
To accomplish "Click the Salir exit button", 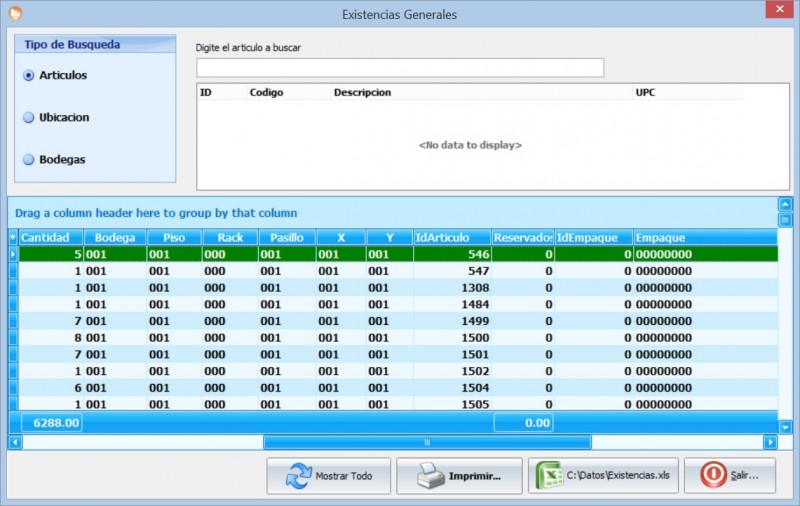I will point(735,476).
